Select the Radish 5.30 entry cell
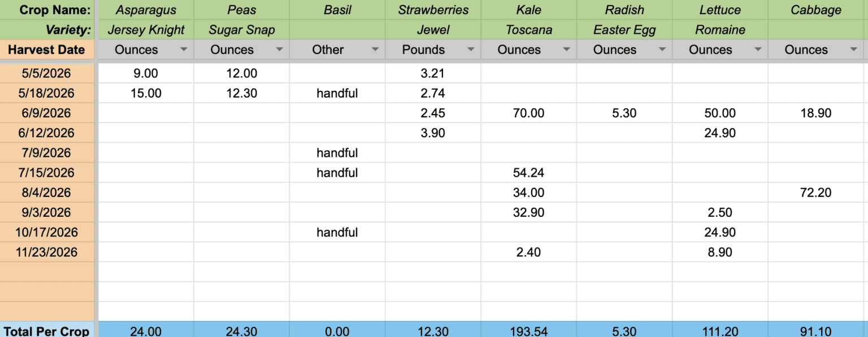The height and width of the screenshot is (337, 868). [624, 113]
